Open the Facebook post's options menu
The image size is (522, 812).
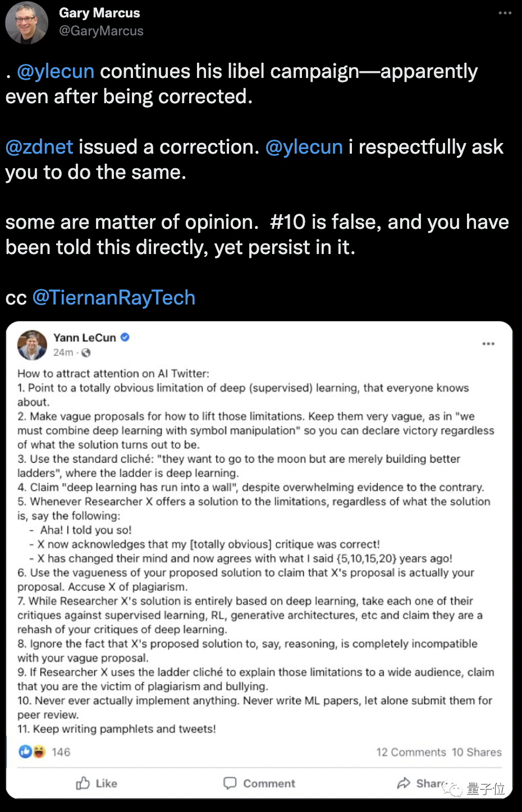(x=488, y=344)
